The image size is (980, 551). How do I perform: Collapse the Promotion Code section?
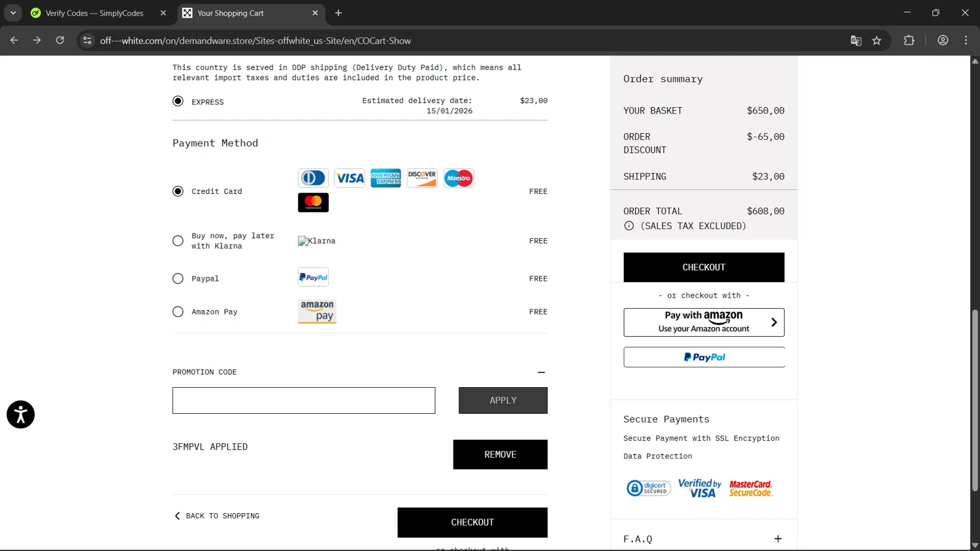click(x=541, y=372)
